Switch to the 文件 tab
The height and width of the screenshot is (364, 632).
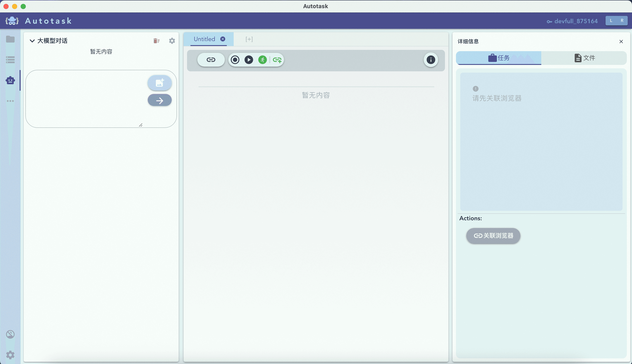584,58
